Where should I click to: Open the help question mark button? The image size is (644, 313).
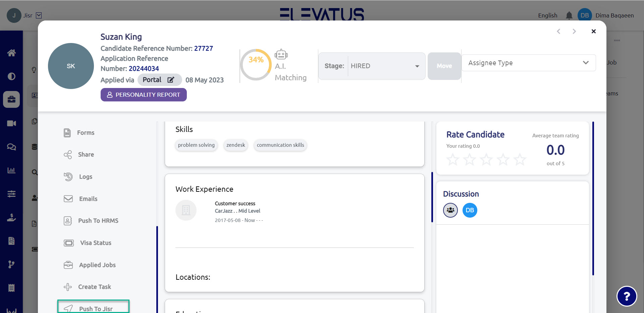pos(626,296)
